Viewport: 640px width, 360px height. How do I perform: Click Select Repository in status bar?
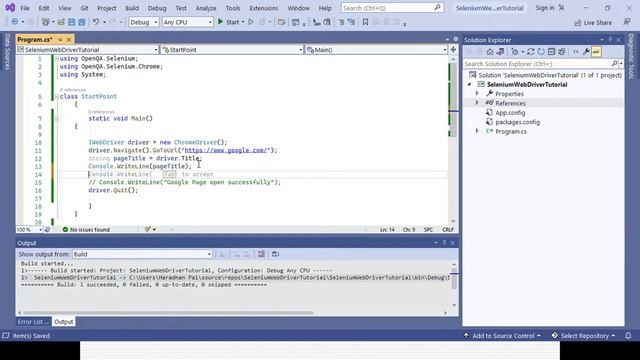[x=583, y=336]
